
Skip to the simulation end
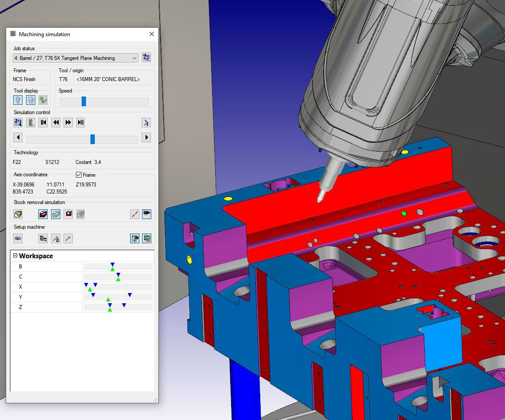(x=81, y=123)
